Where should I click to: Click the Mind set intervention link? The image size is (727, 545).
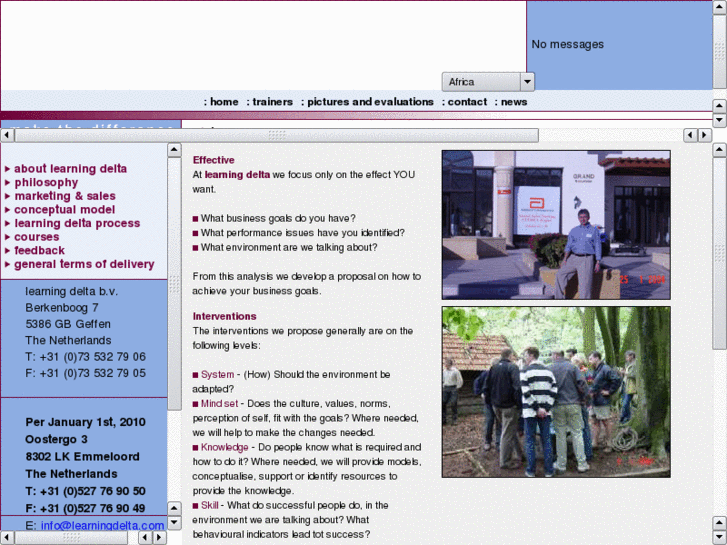tap(219, 404)
